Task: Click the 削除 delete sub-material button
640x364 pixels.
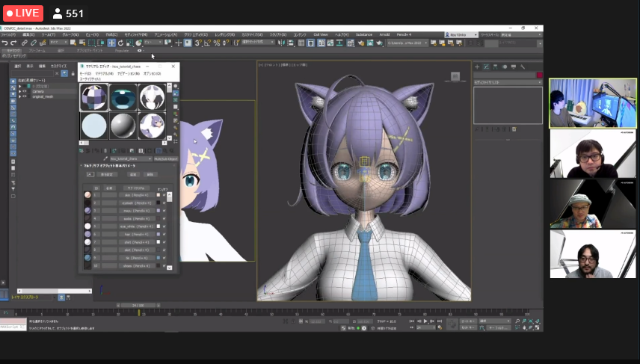Action: coord(150,175)
